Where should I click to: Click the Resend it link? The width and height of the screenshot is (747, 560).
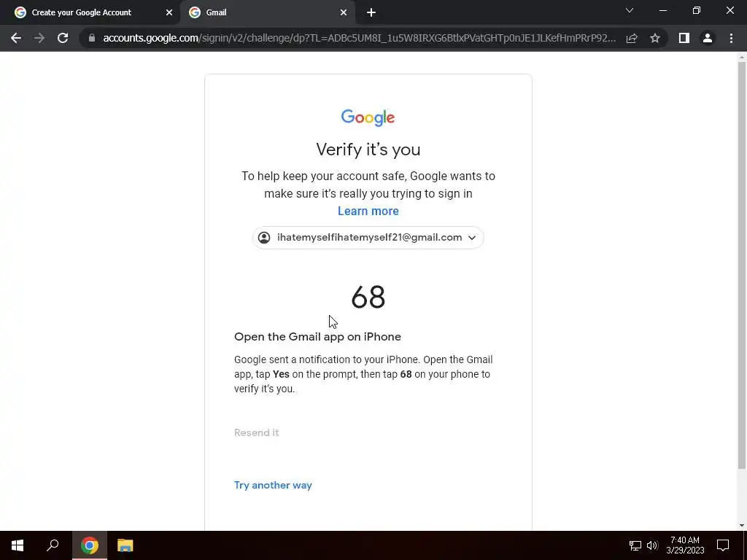tap(256, 432)
